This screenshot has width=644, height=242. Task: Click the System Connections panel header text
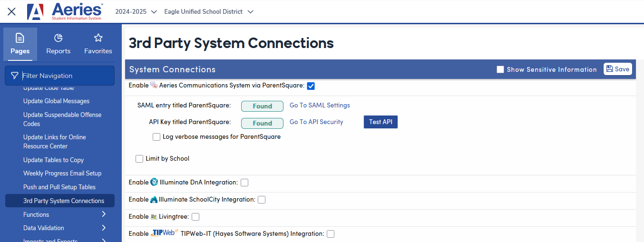coord(172,69)
